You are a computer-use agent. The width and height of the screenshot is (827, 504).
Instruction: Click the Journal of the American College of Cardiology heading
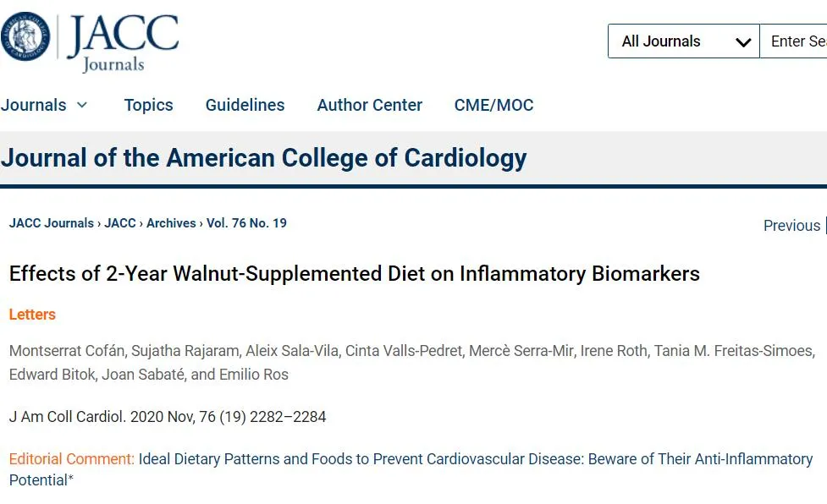click(264, 157)
